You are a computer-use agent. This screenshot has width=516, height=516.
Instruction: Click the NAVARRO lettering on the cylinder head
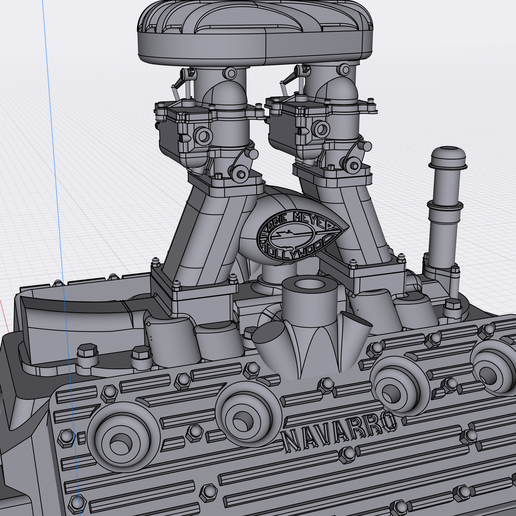tap(340, 431)
